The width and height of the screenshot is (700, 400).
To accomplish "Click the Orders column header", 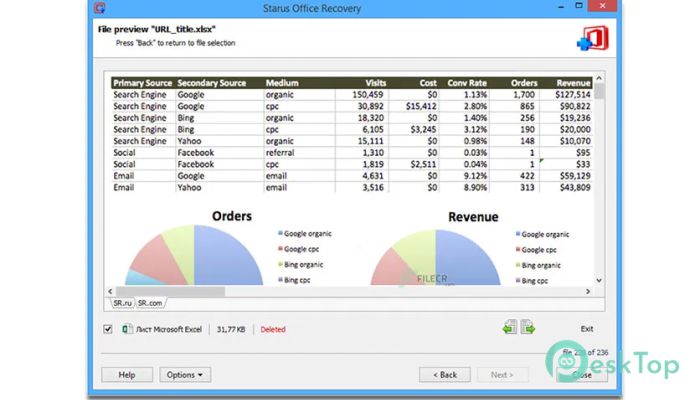I will (524, 83).
